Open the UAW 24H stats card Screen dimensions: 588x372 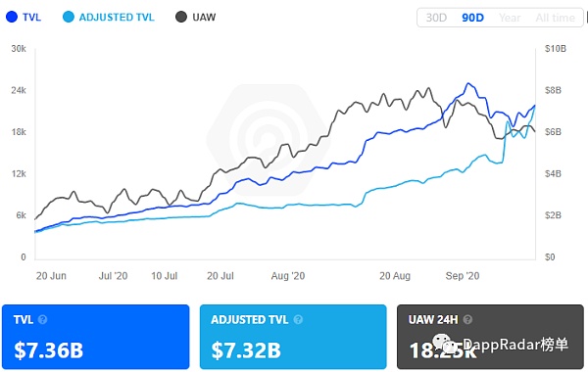490,337
